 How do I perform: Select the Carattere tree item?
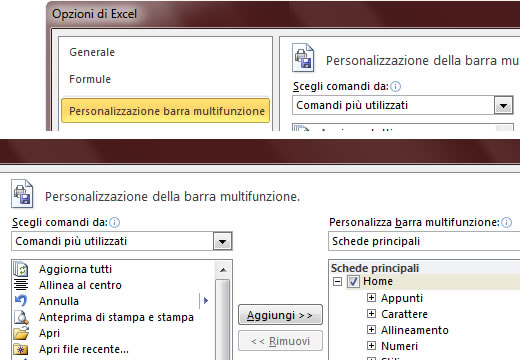click(404, 314)
